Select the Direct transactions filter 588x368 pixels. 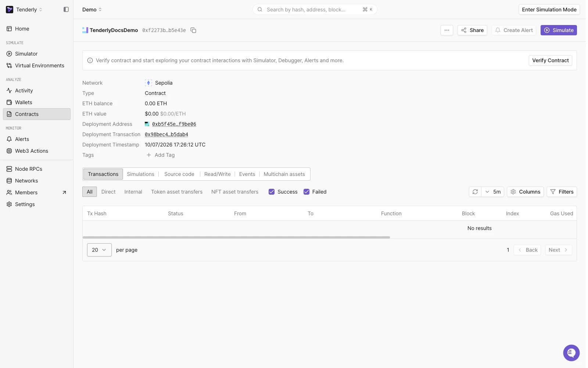pyautogui.click(x=108, y=192)
